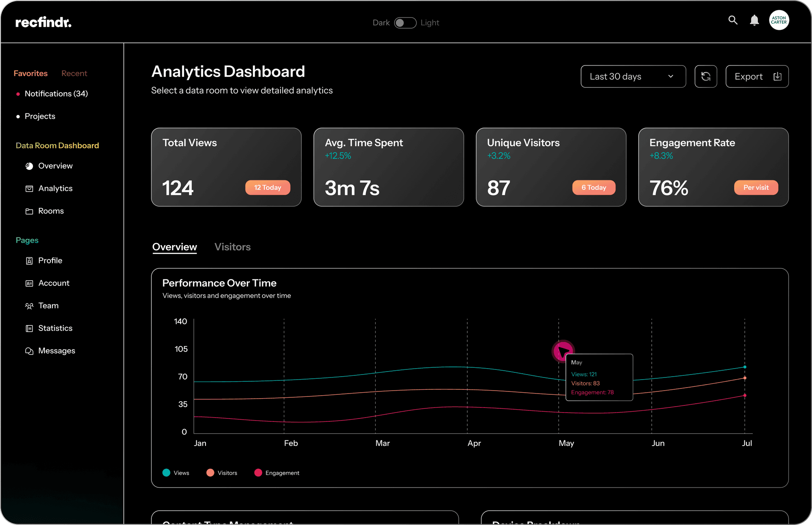Open the Last 30 days dropdown
This screenshot has width=812, height=525.
point(633,77)
